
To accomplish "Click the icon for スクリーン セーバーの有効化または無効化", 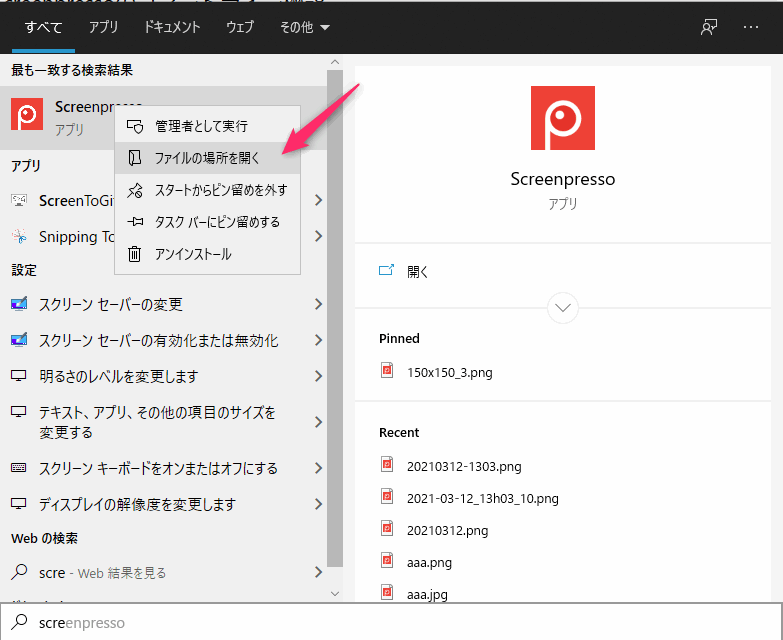I will tap(19, 340).
